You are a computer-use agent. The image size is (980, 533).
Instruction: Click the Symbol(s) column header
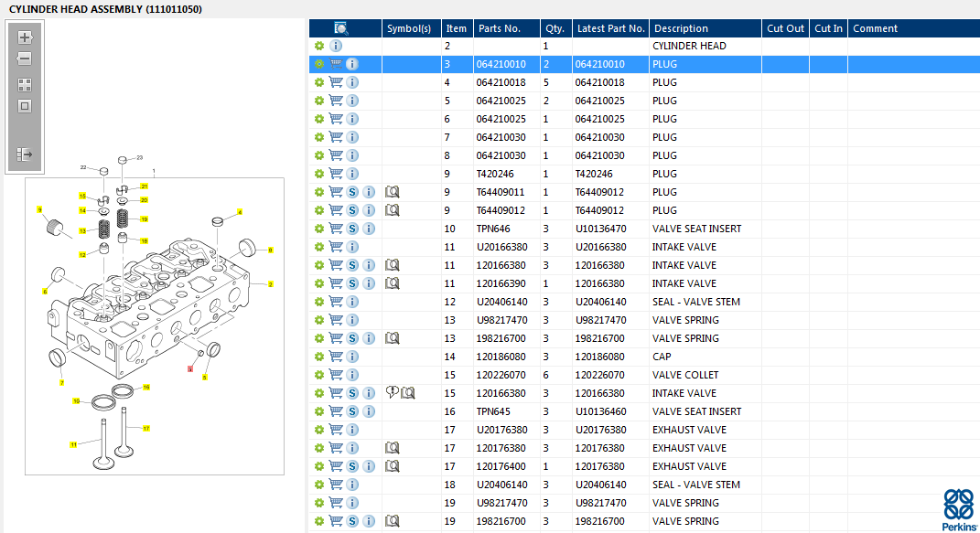(x=411, y=28)
